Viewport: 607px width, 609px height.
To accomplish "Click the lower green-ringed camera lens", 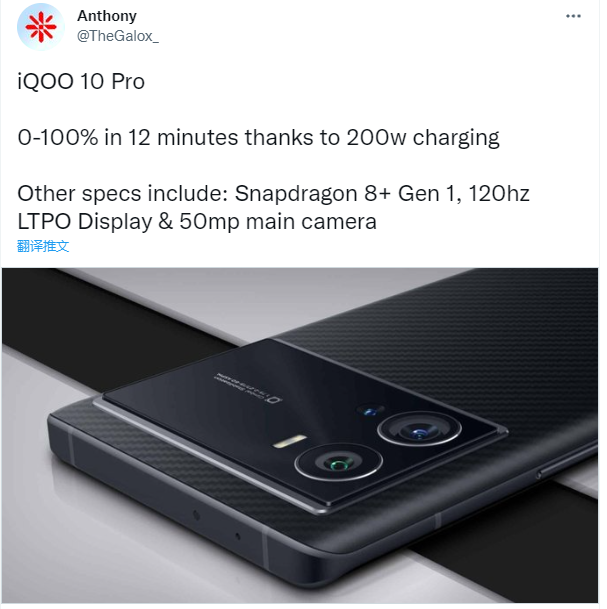I will 338,462.
